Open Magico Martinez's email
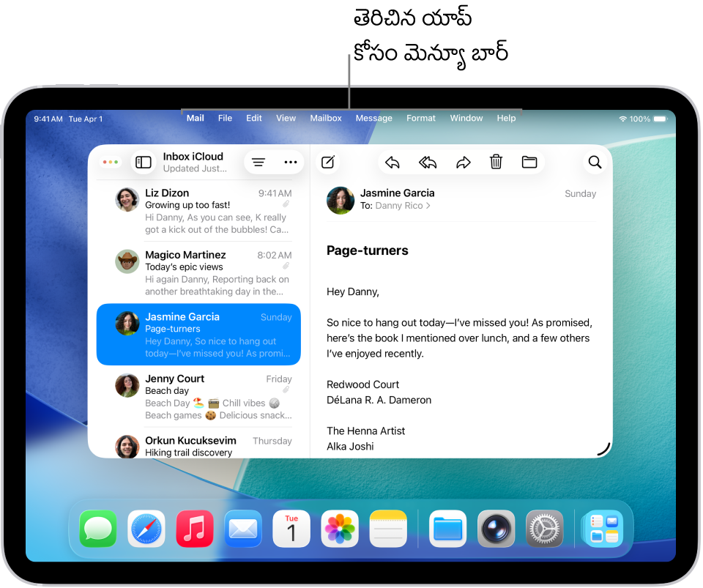Viewport: 703px width, 588px height. (x=198, y=273)
